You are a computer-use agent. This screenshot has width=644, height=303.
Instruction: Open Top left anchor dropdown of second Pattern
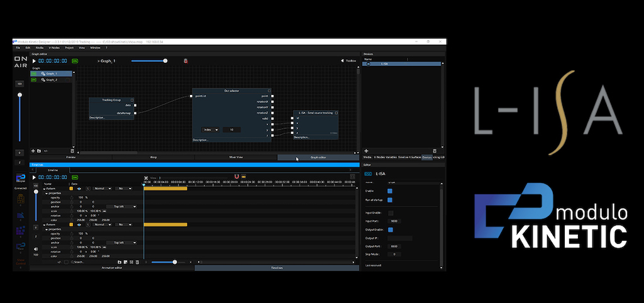click(121, 243)
